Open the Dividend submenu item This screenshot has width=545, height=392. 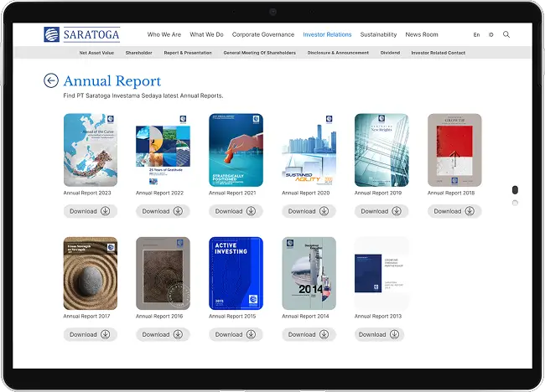pyautogui.click(x=390, y=53)
